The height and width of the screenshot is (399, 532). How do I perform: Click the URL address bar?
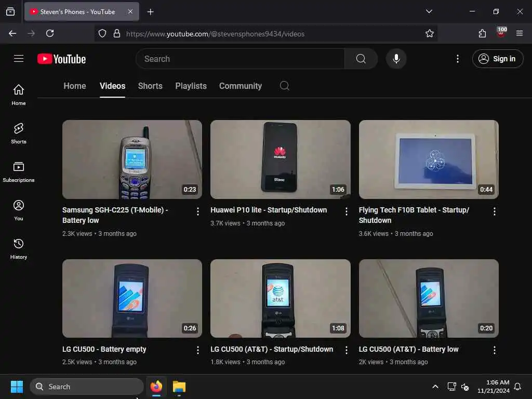[x=265, y=34]
